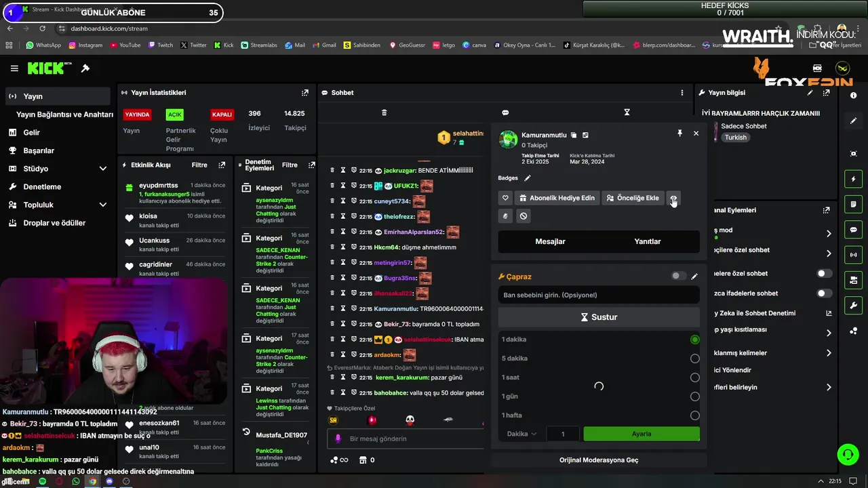Screen dimensions: 868x488
Task: Click the pin icon beside the KICK logo
Action: coord(85,68)
